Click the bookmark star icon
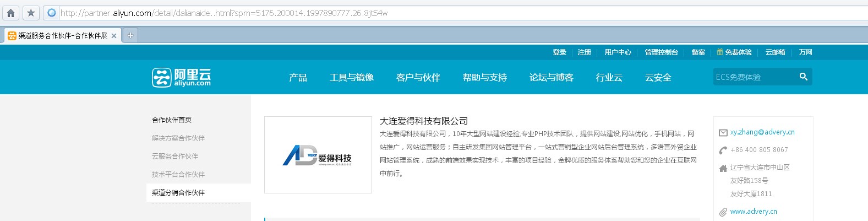 click(x=31, y=13)
